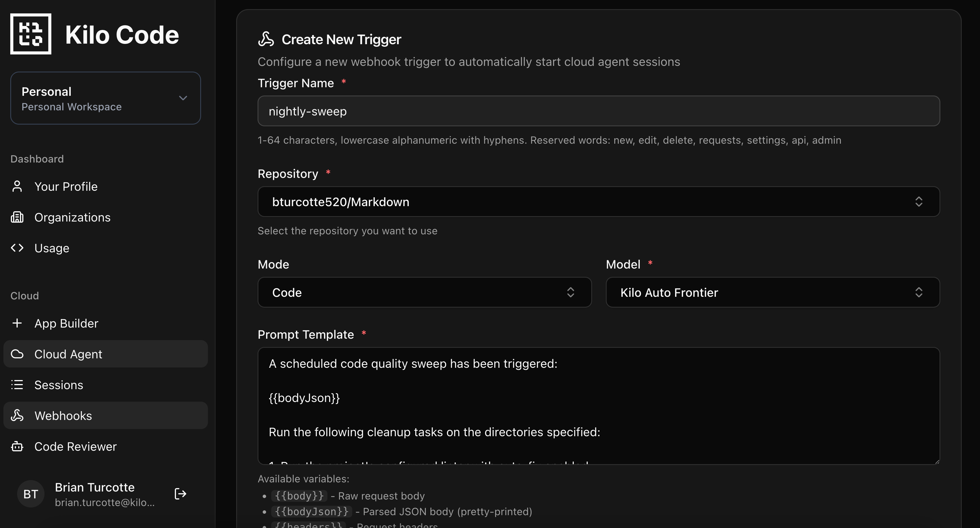980x528 pixels.
Task: Click the Trigger Name input field
Action: pyautogui.click(x=598, y=111)
